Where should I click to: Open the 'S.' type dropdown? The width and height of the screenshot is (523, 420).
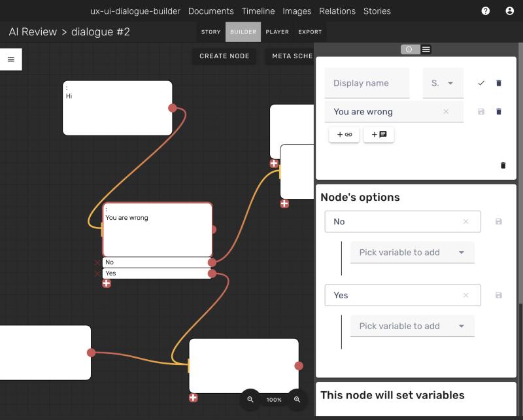point(443,83)
